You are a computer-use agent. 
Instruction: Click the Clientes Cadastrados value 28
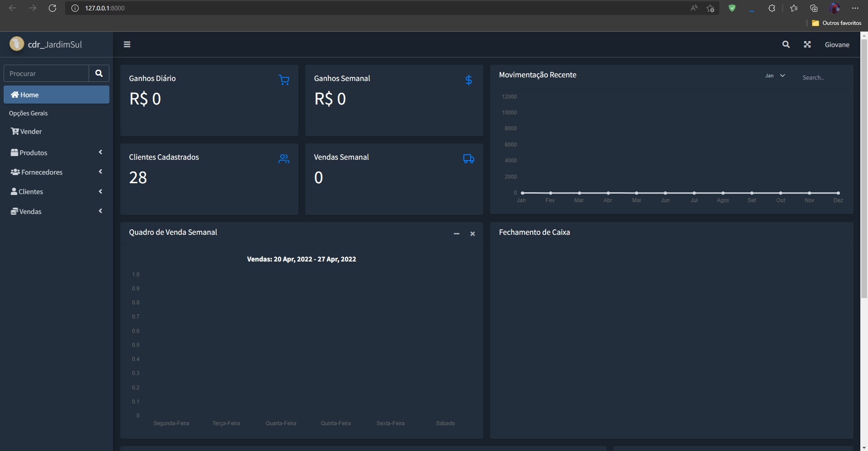(138, 177)
